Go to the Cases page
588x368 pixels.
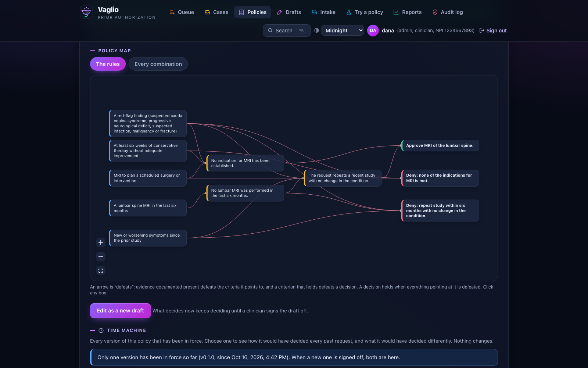pyautogui.click(x=216, y=12)
